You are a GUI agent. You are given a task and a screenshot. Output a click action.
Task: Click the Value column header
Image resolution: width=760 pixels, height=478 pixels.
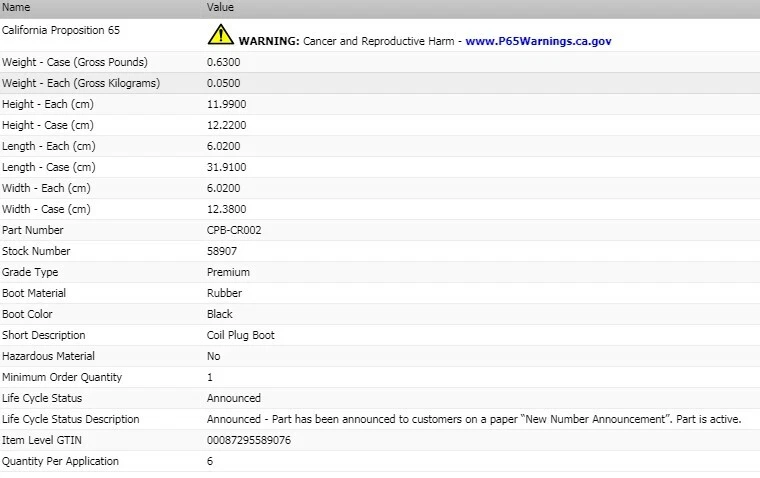(220, 7)
